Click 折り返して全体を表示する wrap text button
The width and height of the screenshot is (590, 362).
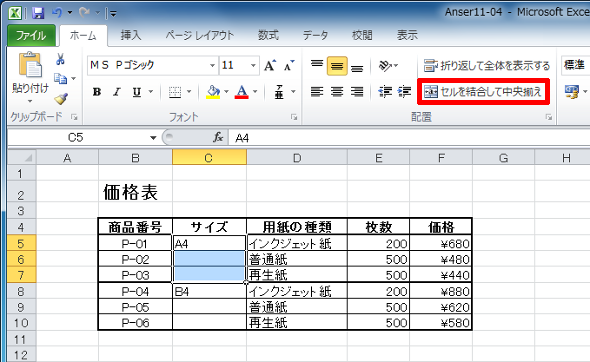[486, 66]
